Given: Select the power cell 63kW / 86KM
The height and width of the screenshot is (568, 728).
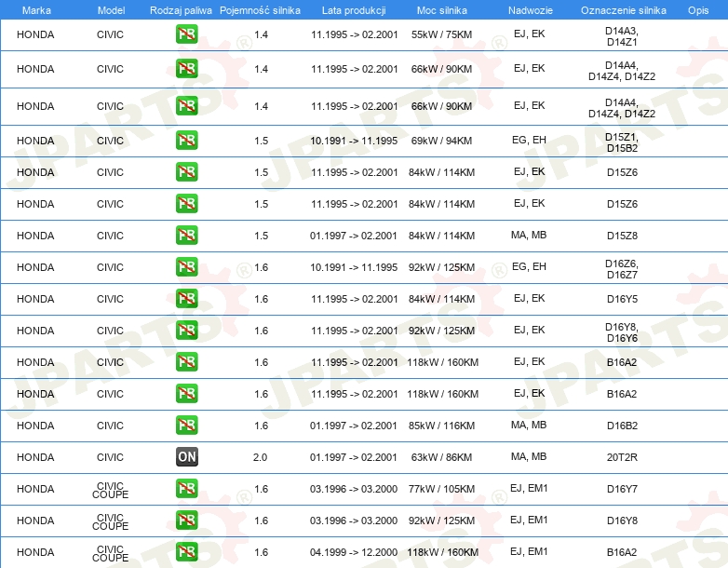Looking at the screenshot, I should (x=441, y=457).
